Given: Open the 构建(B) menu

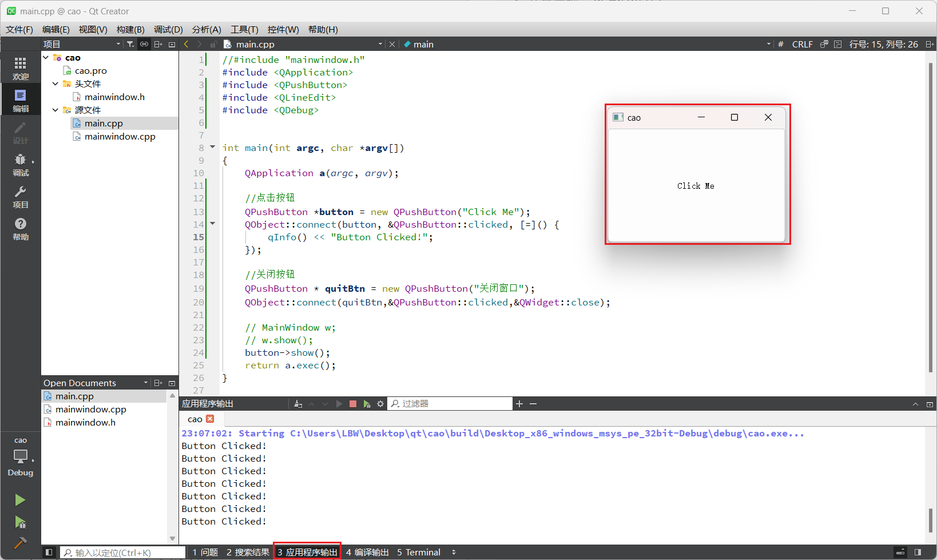Looking at the screenshot, I should tap(130, 29).
